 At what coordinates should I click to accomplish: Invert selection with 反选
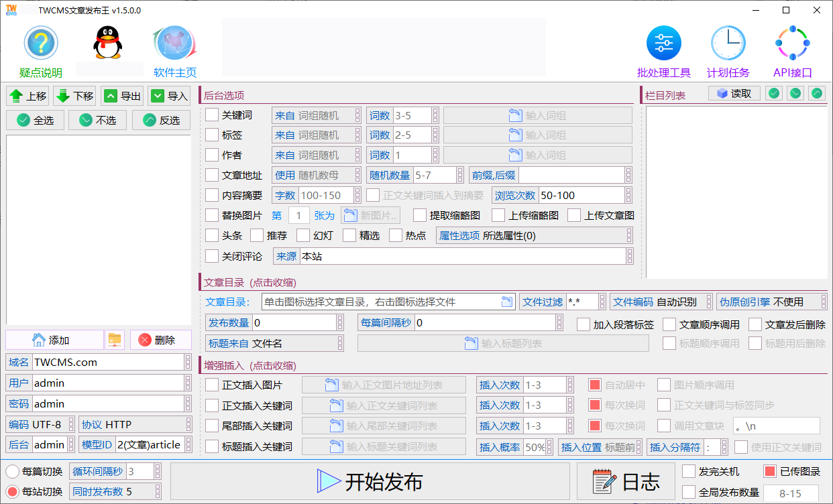(162, 120)
